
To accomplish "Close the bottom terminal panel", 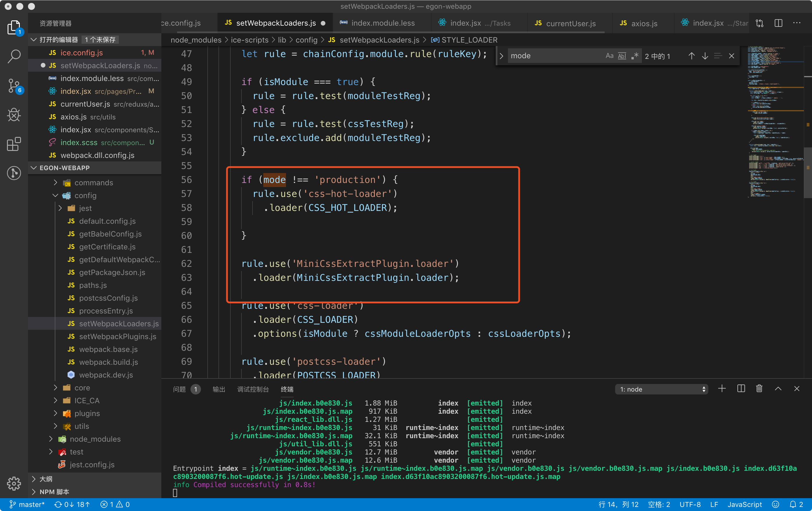I will (x=797, y=389).
